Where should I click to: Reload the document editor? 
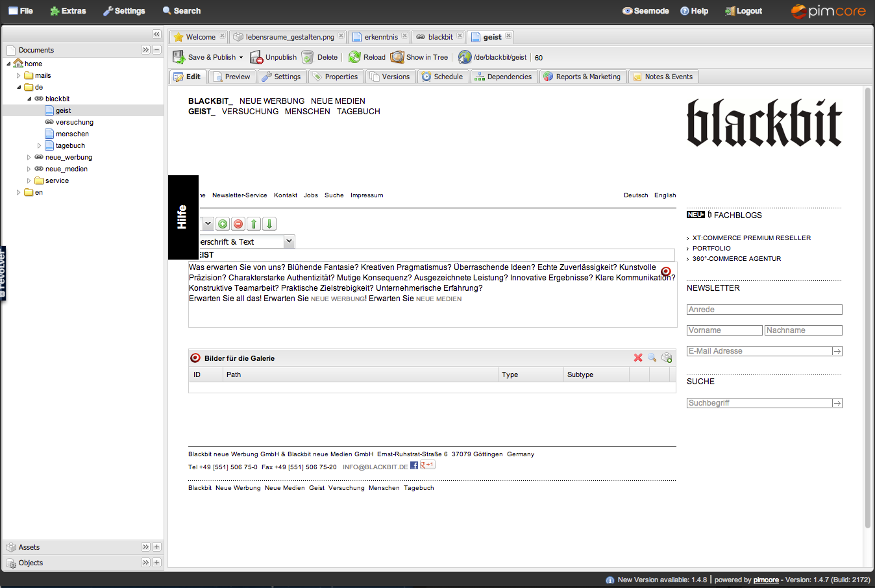367,57
